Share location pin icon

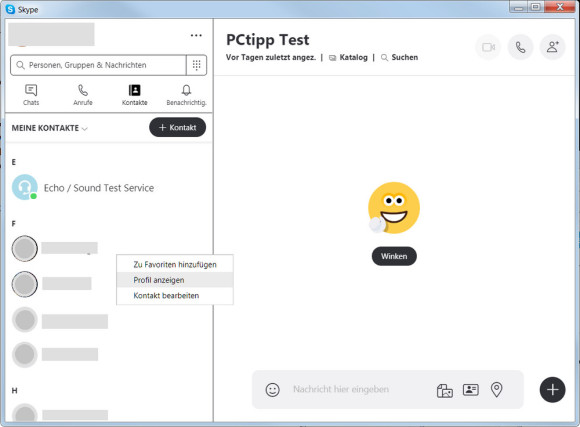pyautogui.click(x=496, y=390)
